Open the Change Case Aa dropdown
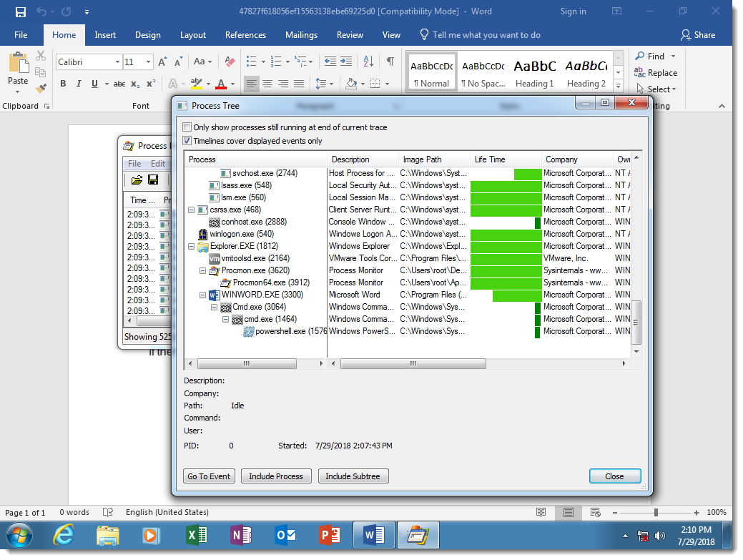743x560 pixels. click(203, 62)
